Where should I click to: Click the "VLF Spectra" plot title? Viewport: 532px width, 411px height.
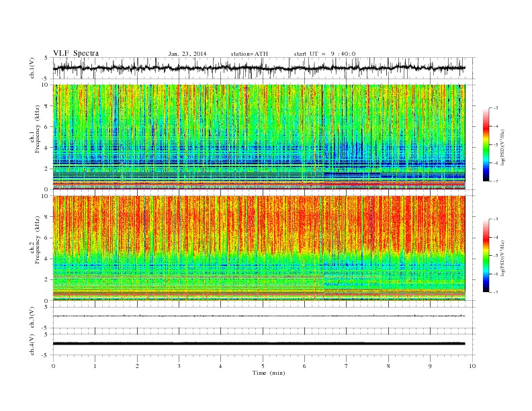76,53
